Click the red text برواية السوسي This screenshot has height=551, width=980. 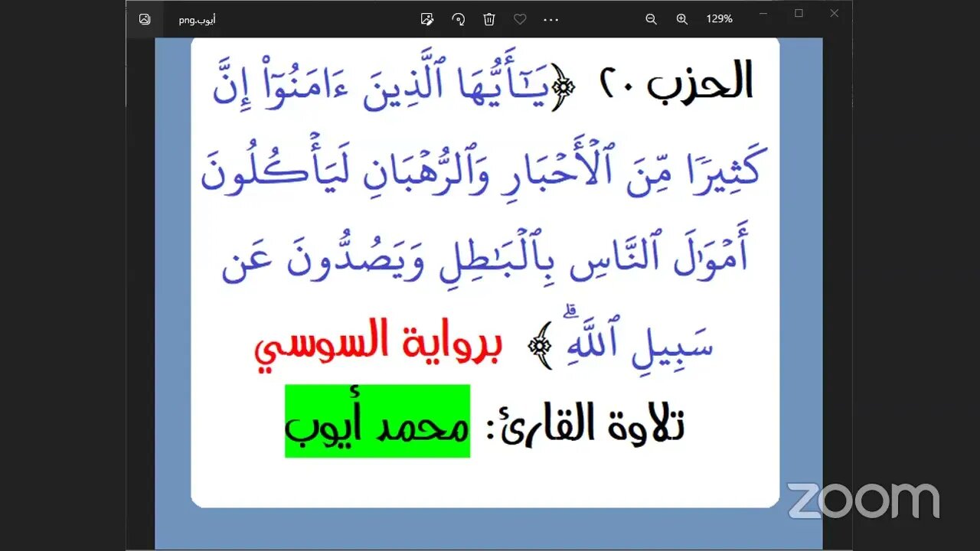coord(378,347)
